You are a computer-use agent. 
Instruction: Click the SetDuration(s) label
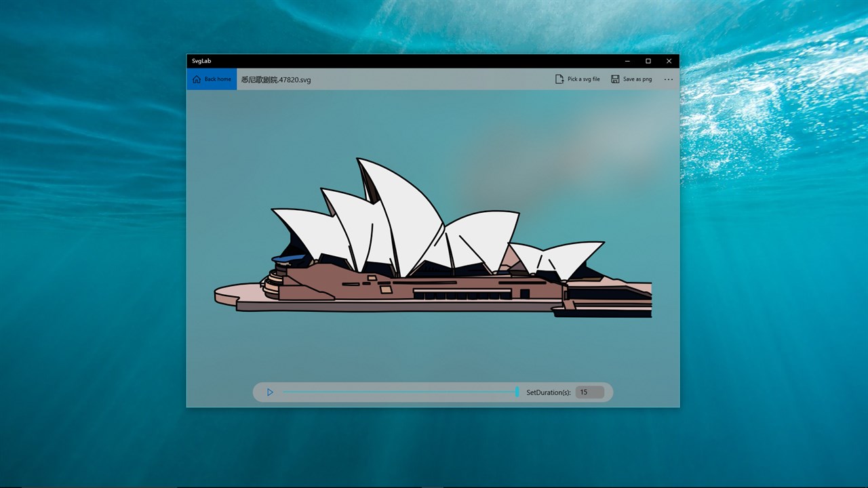549,392
